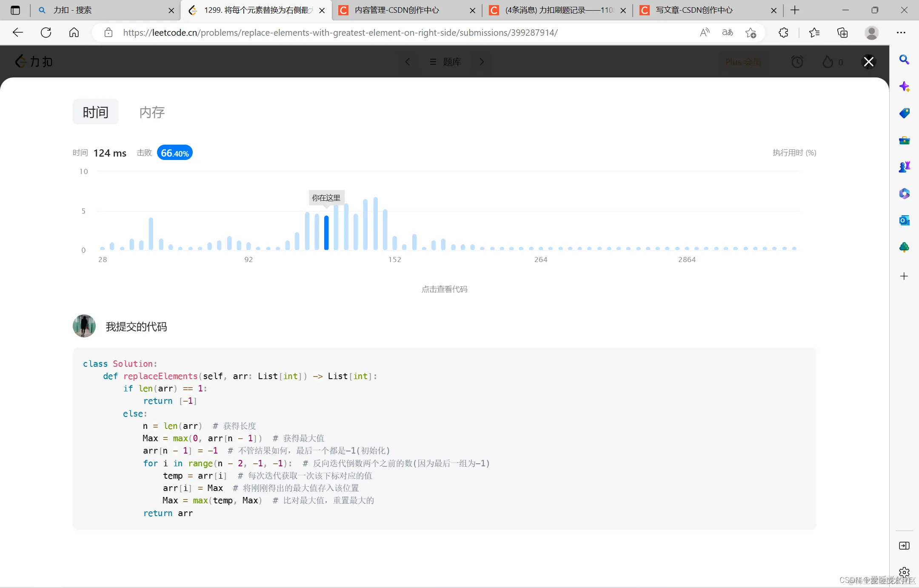Click the LeetCode 力扣 logo
This screenshot has width=919, height=588.
click(x=34, y=62)
